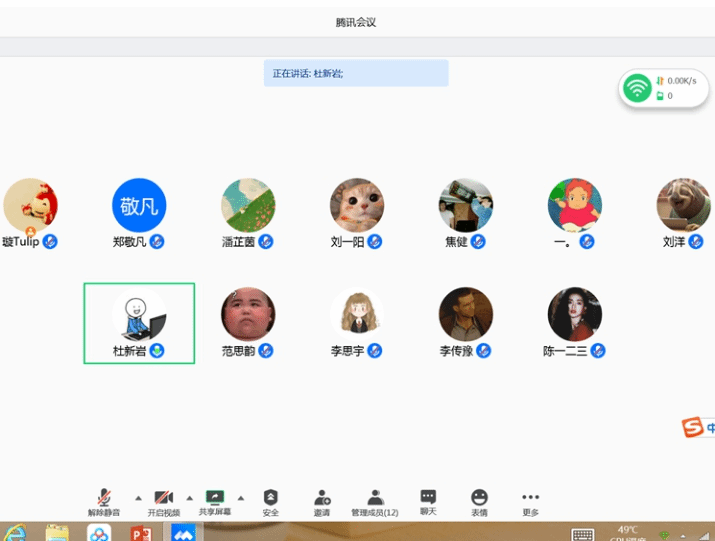Open 管理成员(12) member management panel
The image size is (715, 541).
tap(375, 498)
